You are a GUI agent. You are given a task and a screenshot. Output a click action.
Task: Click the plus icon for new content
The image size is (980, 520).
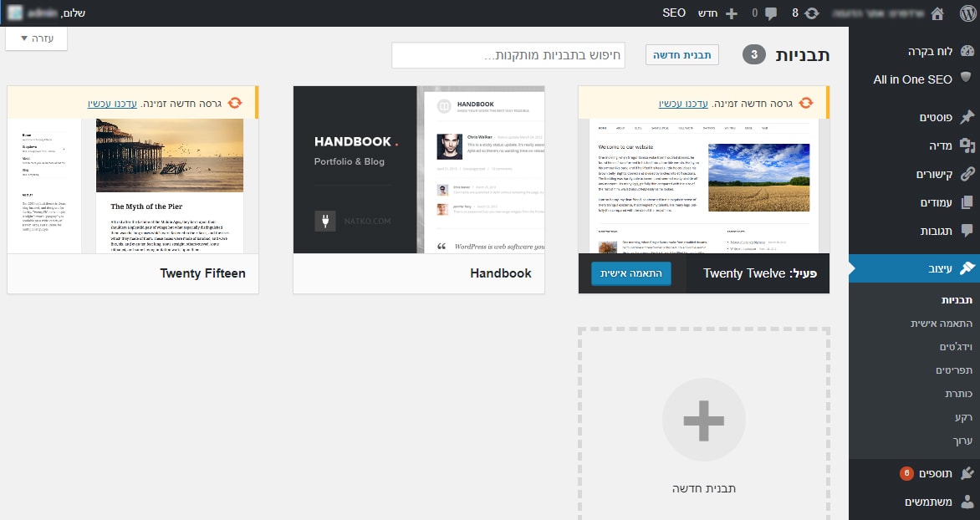731,13
